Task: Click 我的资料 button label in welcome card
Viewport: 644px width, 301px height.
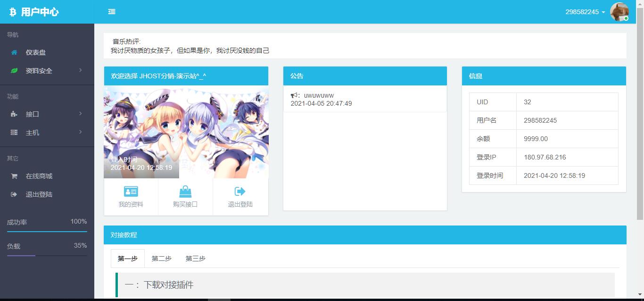Action: pos(131,204)
